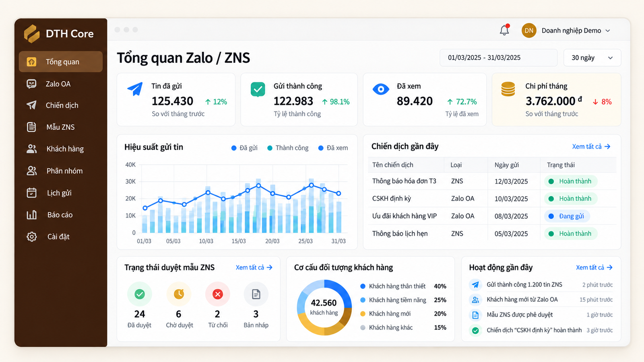This screenshot has width=644, height=362.
Task: Open Khách hàng in the sidebar
Action: (x=61, y=149)
